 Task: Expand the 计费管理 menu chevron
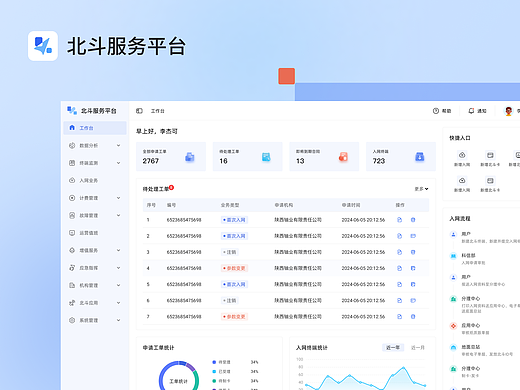tap(118, 198)
